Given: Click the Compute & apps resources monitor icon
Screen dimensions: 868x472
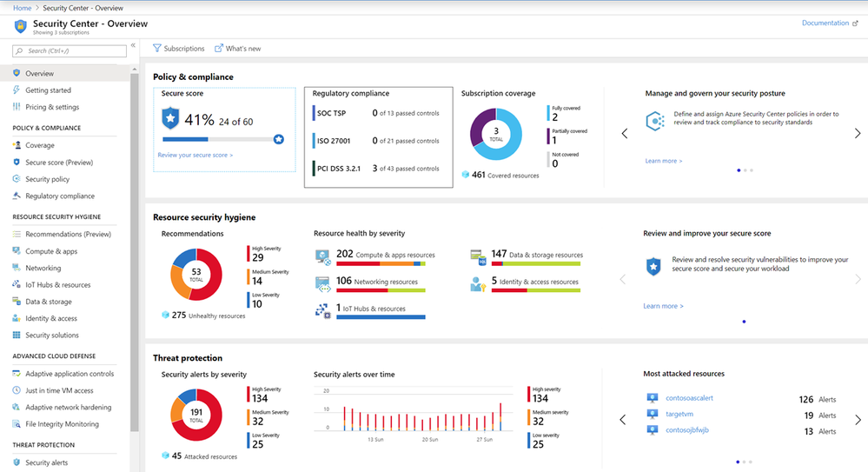Looking at the screenshot, I should tap(322, 257).
